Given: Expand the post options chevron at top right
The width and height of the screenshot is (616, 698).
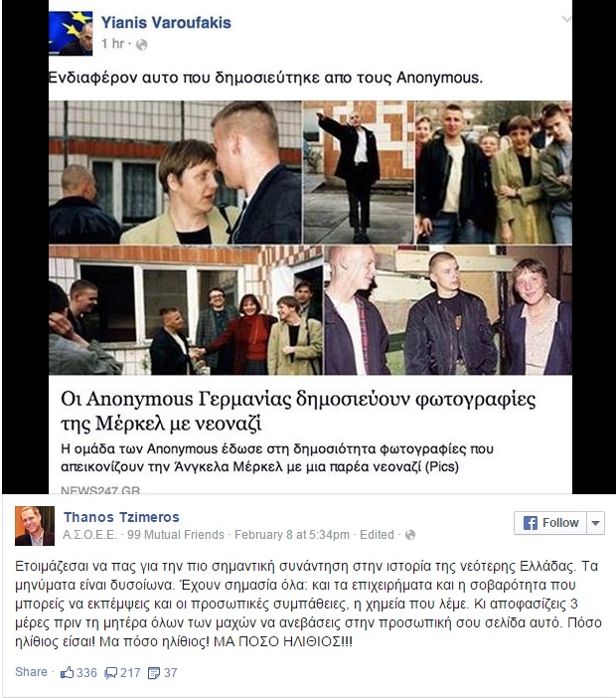Looking at the screenshot, I should tap(566, 19).
